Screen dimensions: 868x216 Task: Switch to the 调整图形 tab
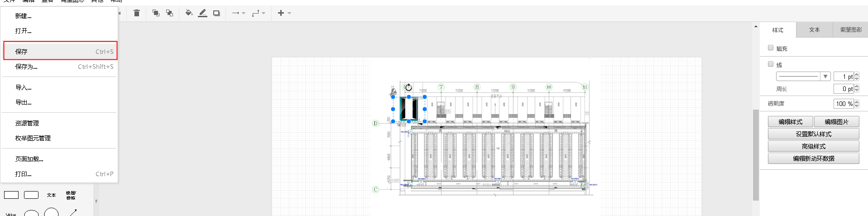coord(850,30)
